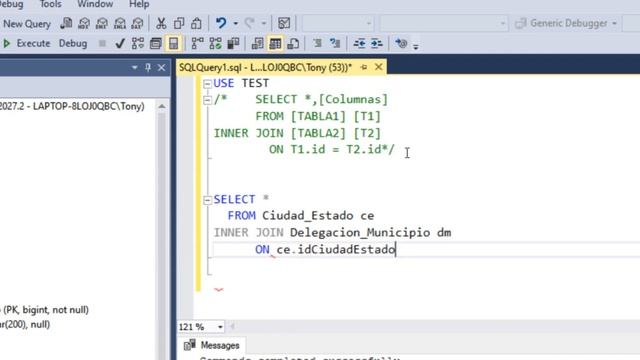This screenshot has width=640, height=360.
Task: Click the Debug toolbar button
Action: click(x=73, y=43)
